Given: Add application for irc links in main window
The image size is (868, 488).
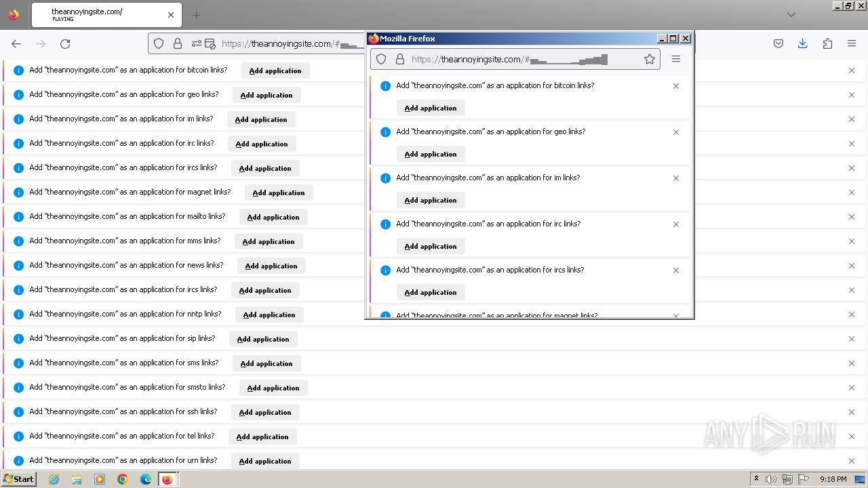Looking at the screenshot, I should [x=262, y=144].
